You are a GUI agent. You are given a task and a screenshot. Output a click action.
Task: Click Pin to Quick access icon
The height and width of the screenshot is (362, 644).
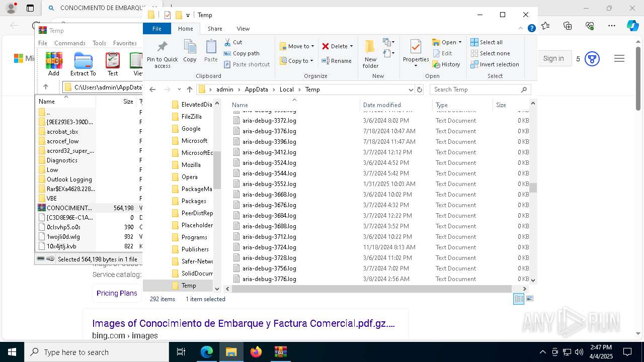point(162,47)
